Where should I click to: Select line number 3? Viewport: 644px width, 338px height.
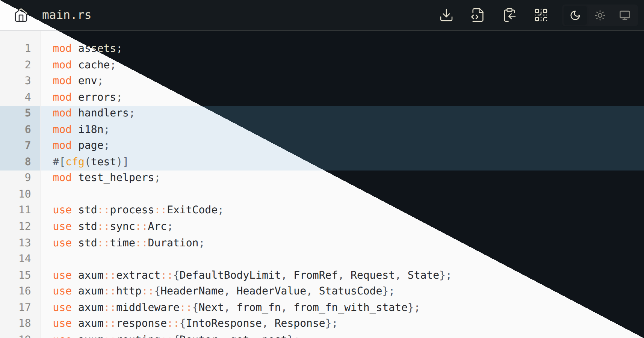(x=28, y=80)
